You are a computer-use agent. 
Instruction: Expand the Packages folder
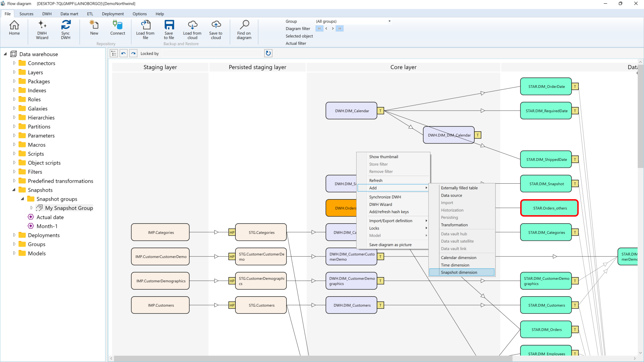[14, 81]
